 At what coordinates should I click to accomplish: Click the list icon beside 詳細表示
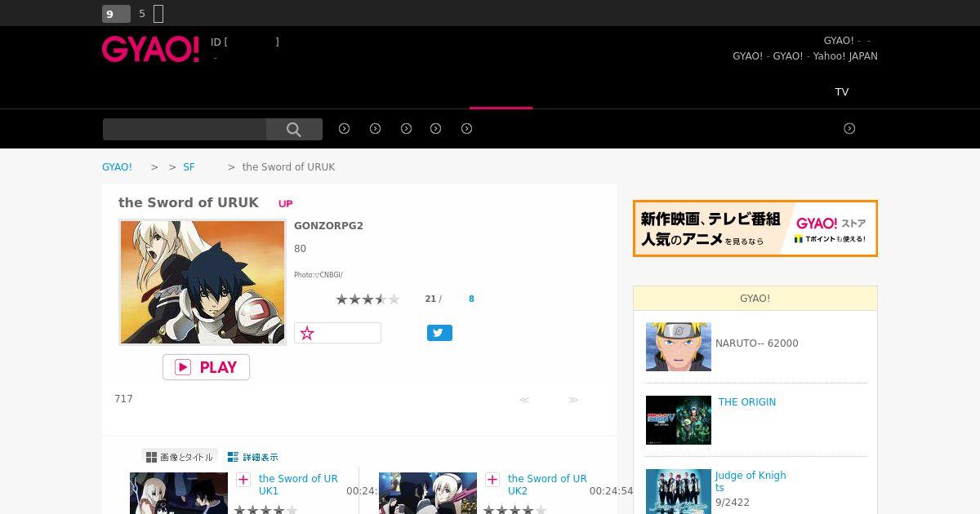pos(234,457)
